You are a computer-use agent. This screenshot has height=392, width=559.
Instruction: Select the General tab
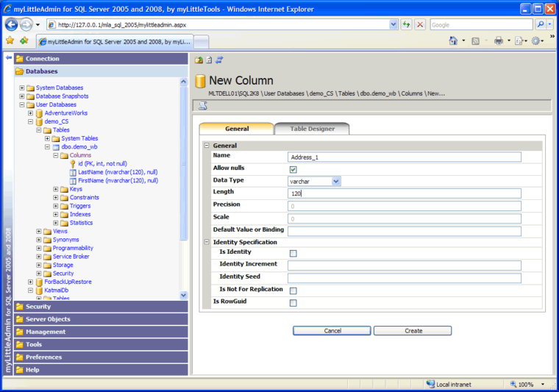pyautogui.click(x=237, y=129)
